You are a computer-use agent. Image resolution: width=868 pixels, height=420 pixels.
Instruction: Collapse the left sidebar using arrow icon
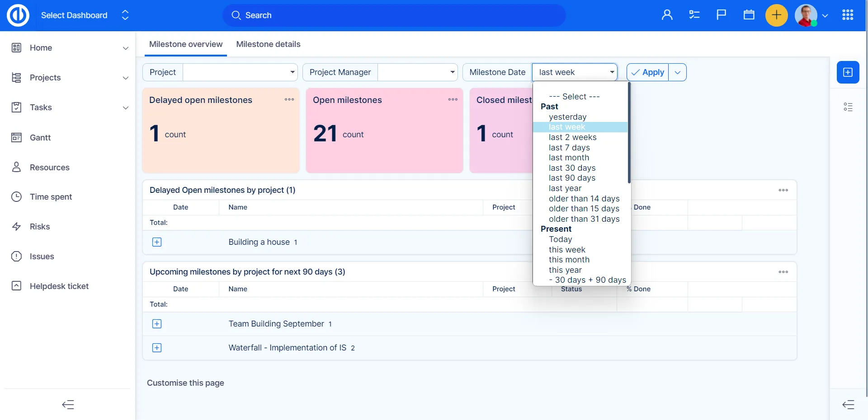pos(68,404)
